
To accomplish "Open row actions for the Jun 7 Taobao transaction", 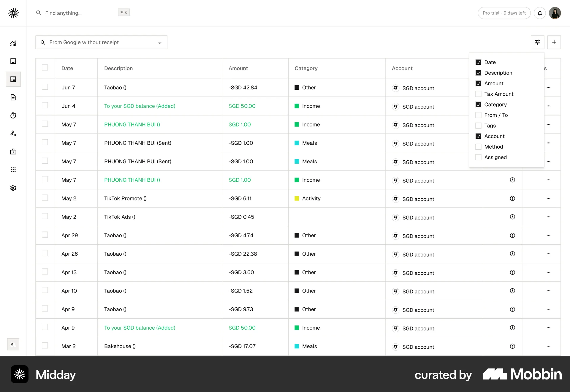I will coord(548,88).
